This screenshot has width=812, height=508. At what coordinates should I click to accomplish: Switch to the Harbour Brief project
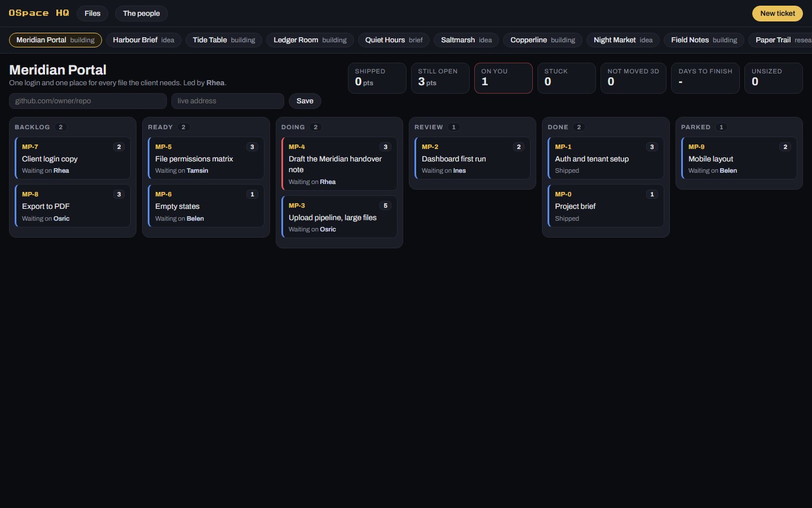point(144,40)
